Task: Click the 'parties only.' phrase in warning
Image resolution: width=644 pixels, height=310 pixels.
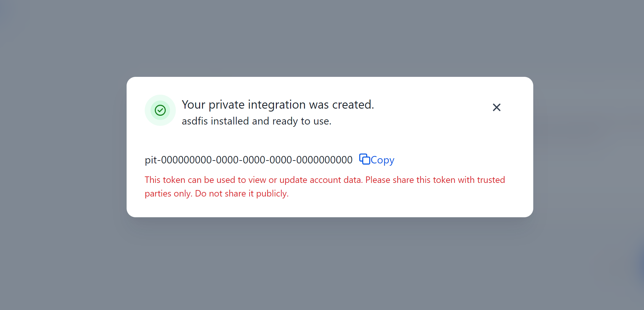Action: (168, 194)
